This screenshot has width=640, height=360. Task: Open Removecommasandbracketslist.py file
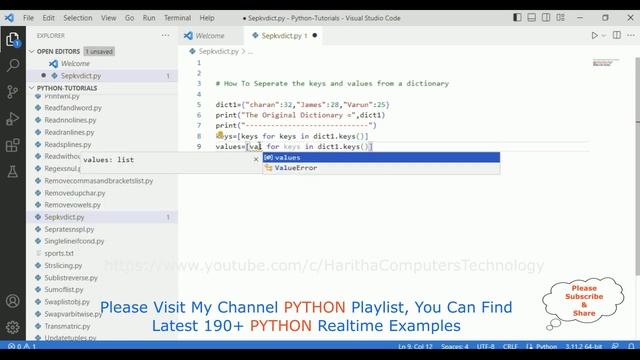[x=99, y=181]
